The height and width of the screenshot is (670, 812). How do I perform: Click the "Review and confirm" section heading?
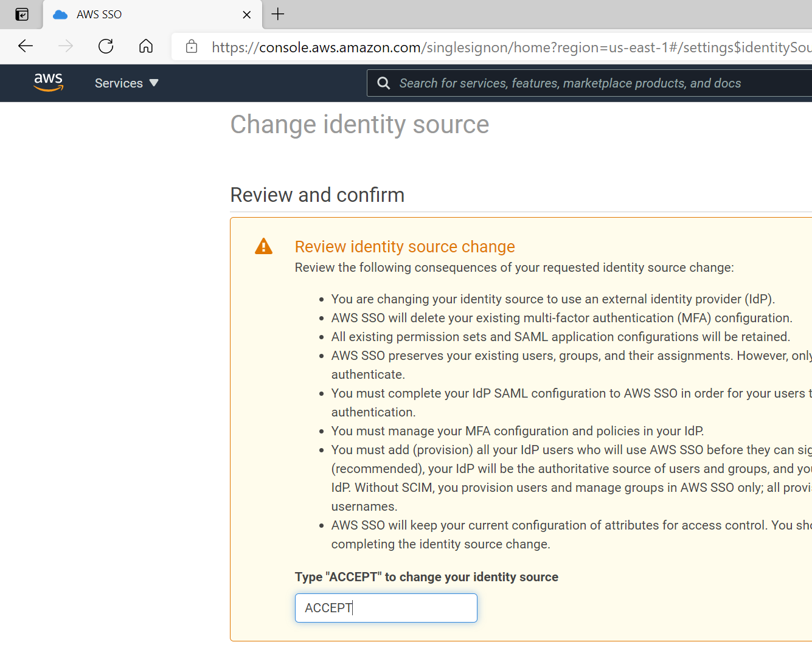point(317,195)
